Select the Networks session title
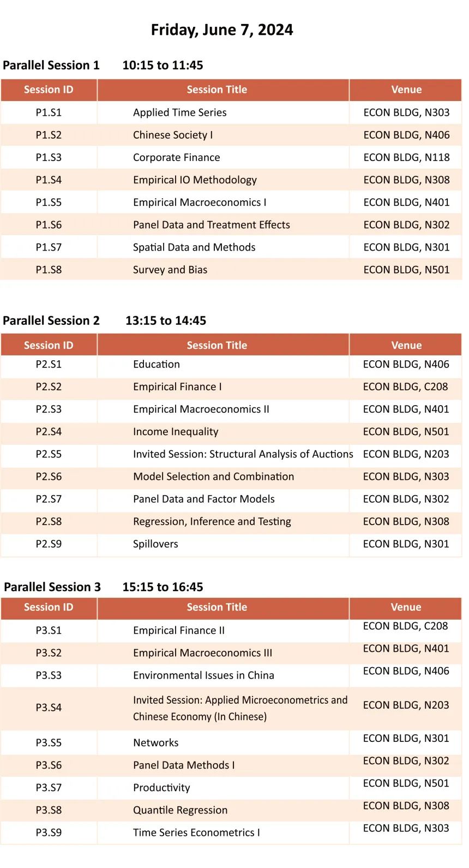 155,742
